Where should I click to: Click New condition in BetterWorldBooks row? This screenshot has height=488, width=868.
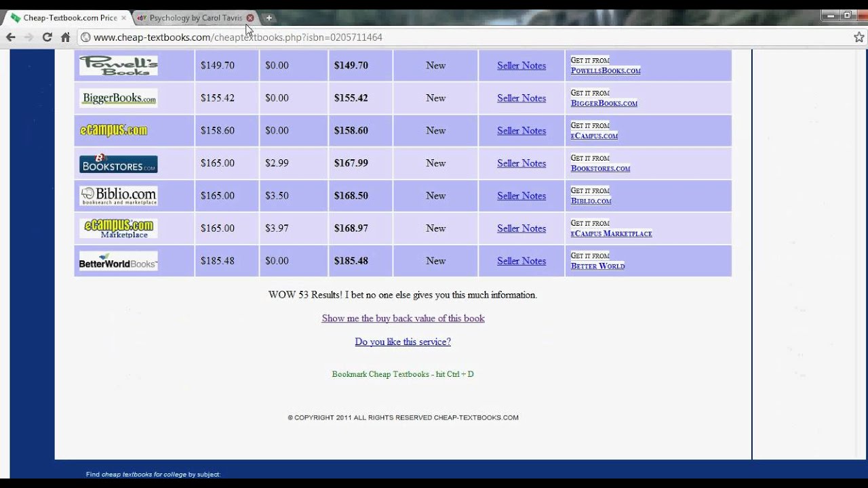pyautogui.click(x=435, y=261)
